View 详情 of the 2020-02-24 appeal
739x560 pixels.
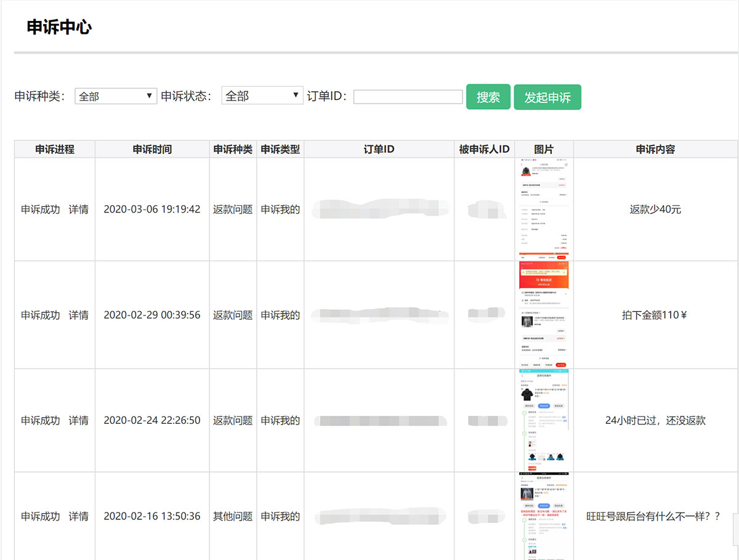[x=78, y=420]
